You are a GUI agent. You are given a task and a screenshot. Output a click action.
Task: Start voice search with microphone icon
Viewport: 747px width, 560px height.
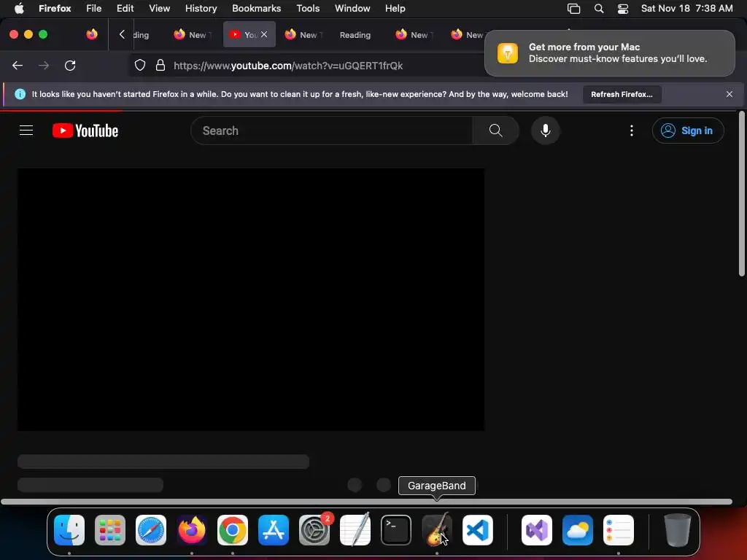pos(546,131)
